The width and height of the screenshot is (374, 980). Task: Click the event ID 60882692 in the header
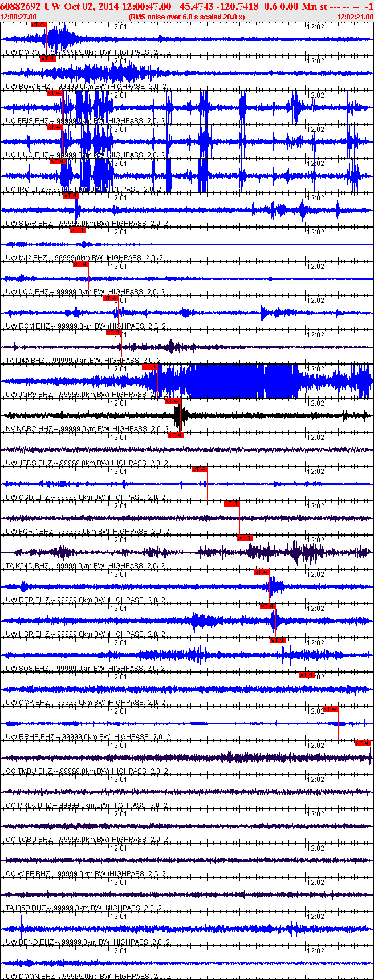coord(21,6)
